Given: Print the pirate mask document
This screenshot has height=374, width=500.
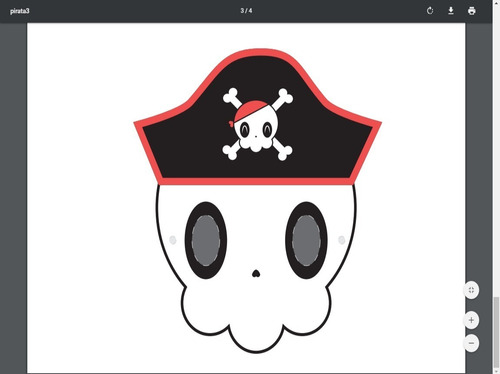Looking at the screenshot, I should tap(472, 11).
